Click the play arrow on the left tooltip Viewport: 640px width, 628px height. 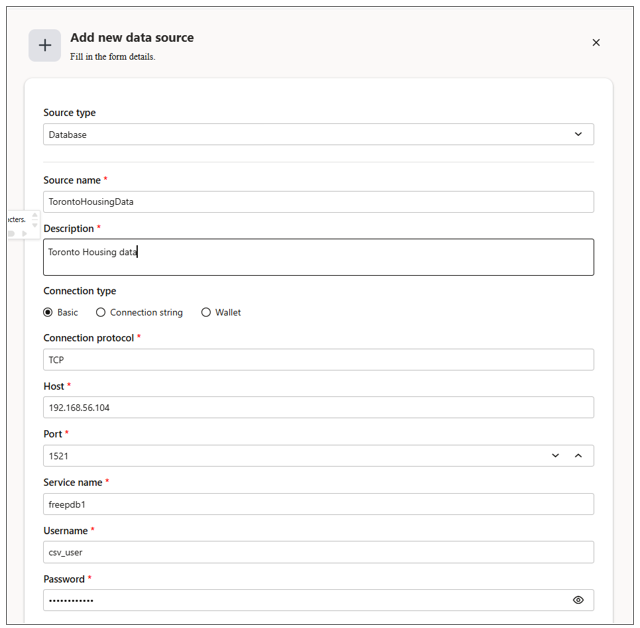click(x=24, y=234)
